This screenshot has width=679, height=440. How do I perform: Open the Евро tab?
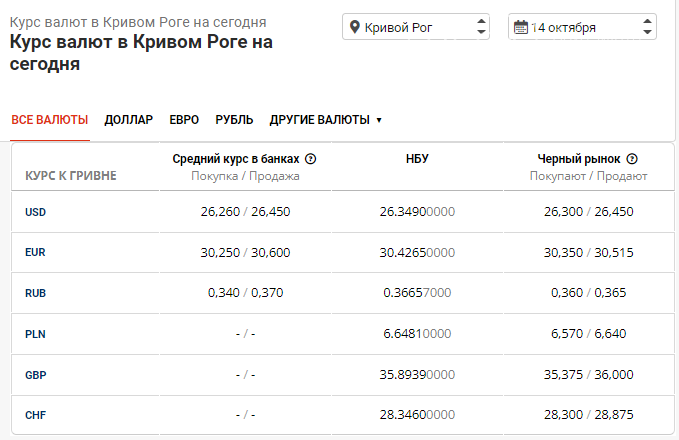point(184,120)
